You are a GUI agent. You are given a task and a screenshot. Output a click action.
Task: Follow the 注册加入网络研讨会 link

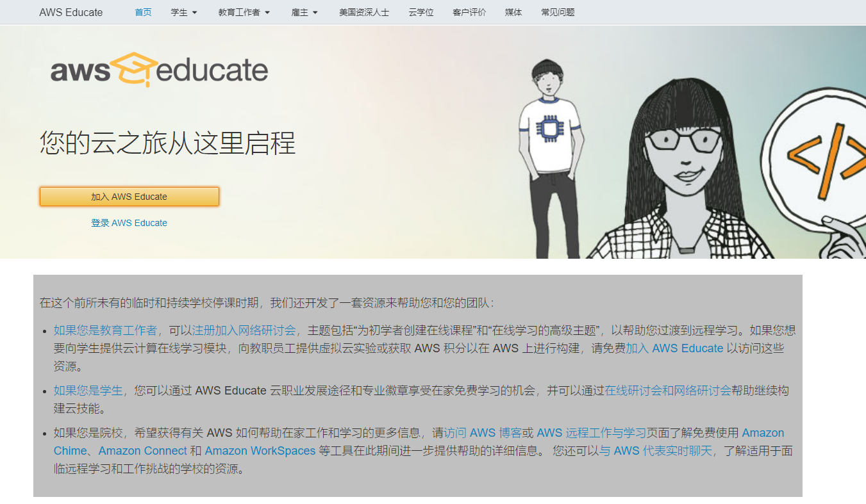pos(244,330)
